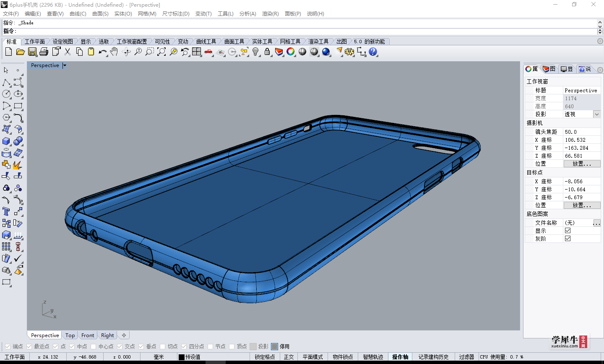The width and height of the screenshot is (604, 364).
Task: Click the four-viewport layout icon
Action: point(197,52)
